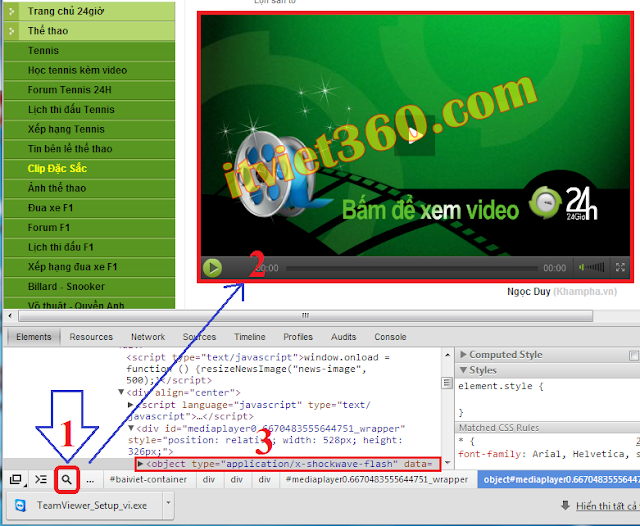Click the 'font-family: Arial, Helvetica' style property
Image resolution: width=640 pixels, height=526 pixels.
(548, 454)
